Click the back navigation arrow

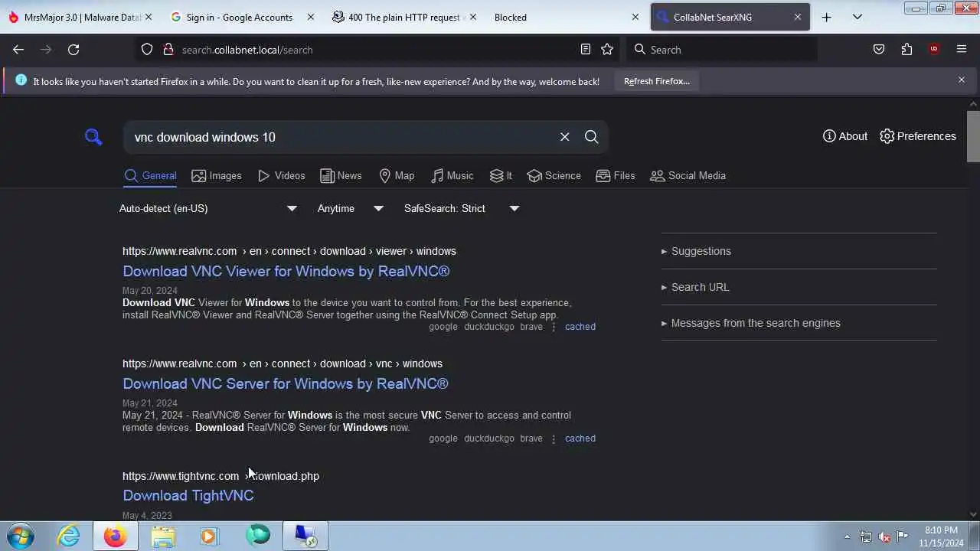pos(18,50)
